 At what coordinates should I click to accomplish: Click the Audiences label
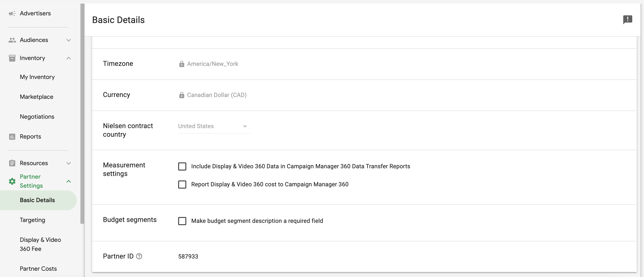(34, 40)
